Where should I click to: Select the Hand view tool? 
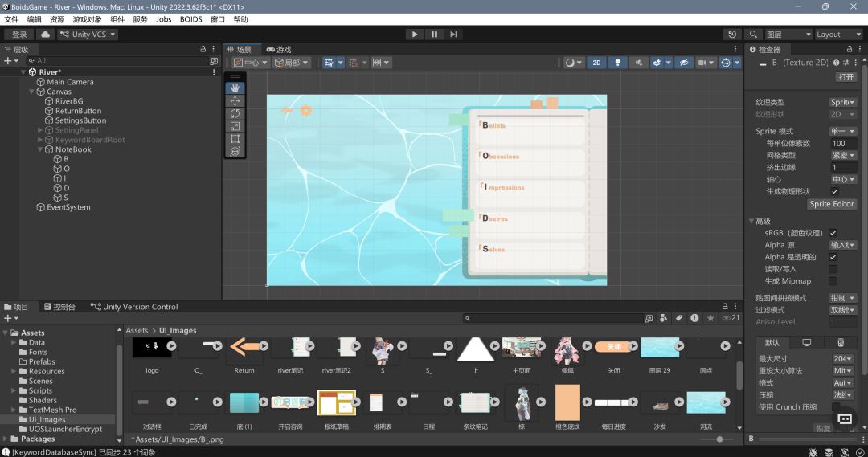coord(235,88)
